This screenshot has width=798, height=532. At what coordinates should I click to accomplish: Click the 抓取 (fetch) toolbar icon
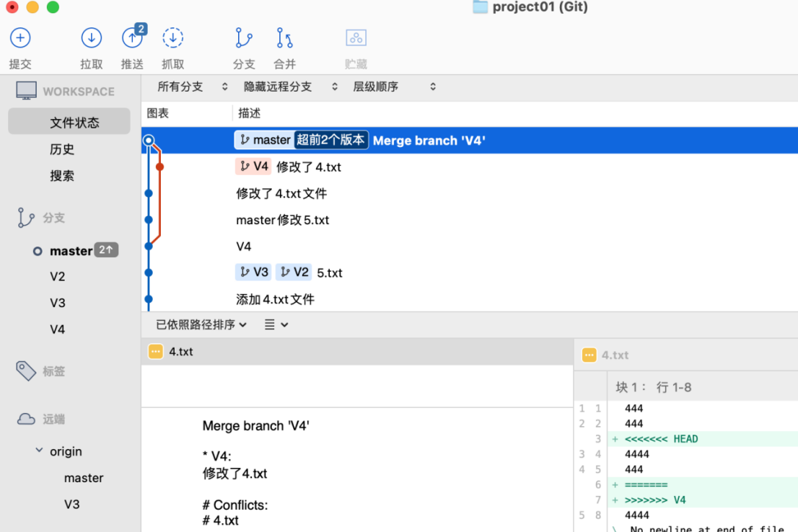tap(173, 37)
